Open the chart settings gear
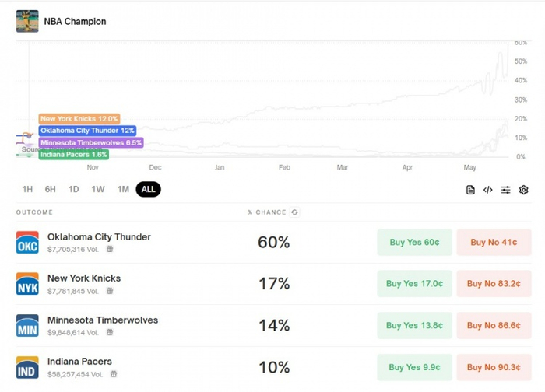 pos(524,190)
